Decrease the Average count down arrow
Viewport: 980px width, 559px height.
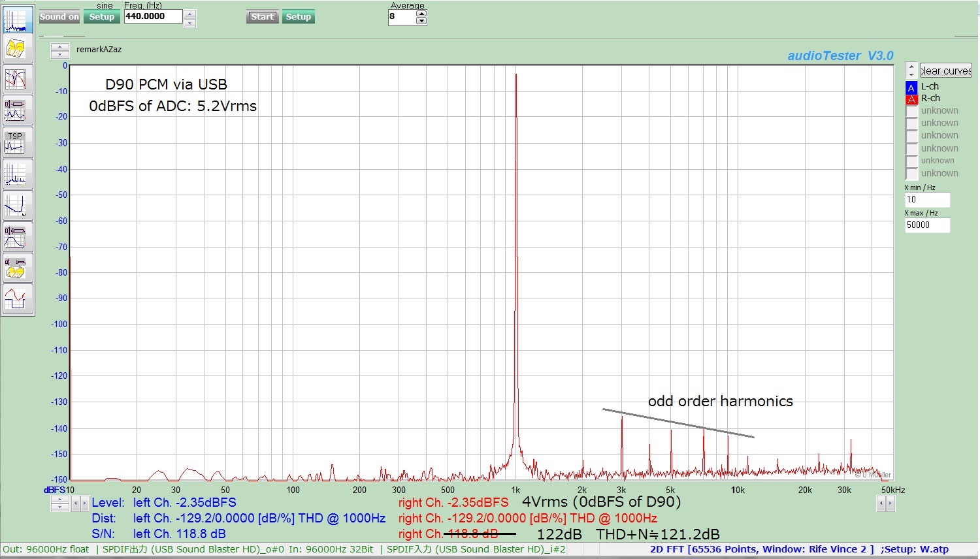[421, 21]
